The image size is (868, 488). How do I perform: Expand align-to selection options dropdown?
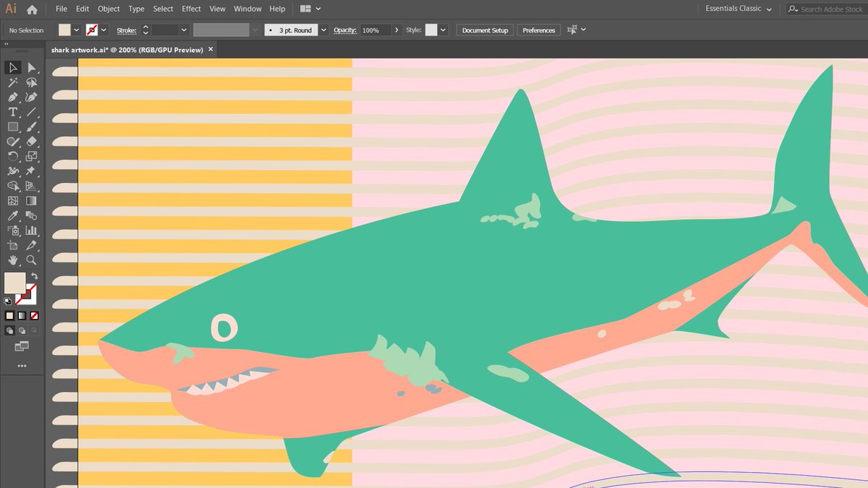pos(584,30)
